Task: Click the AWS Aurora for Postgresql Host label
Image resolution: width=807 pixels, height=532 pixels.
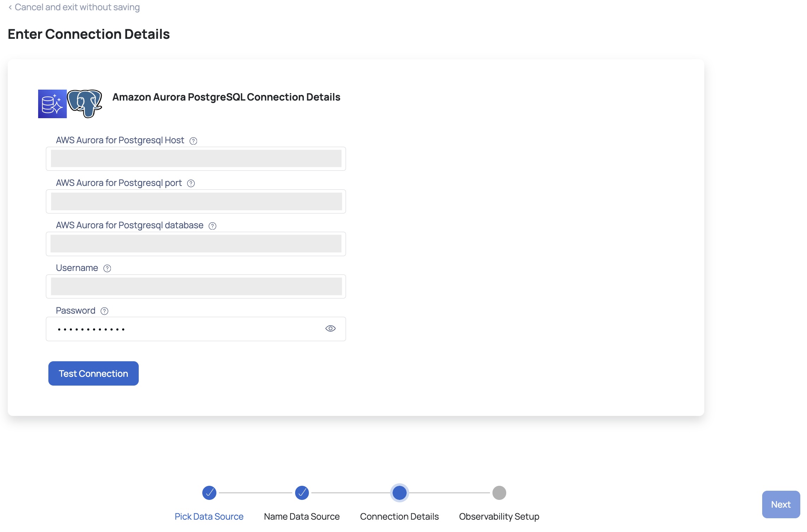Action: click(120, 140)
